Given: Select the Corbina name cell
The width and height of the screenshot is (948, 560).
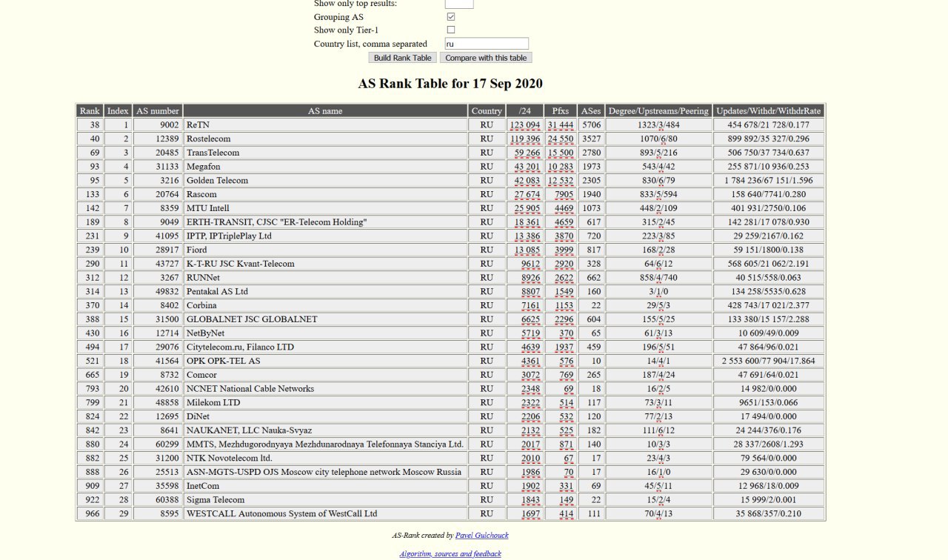Looking at the screenshot, I should [x=326, y=305].
